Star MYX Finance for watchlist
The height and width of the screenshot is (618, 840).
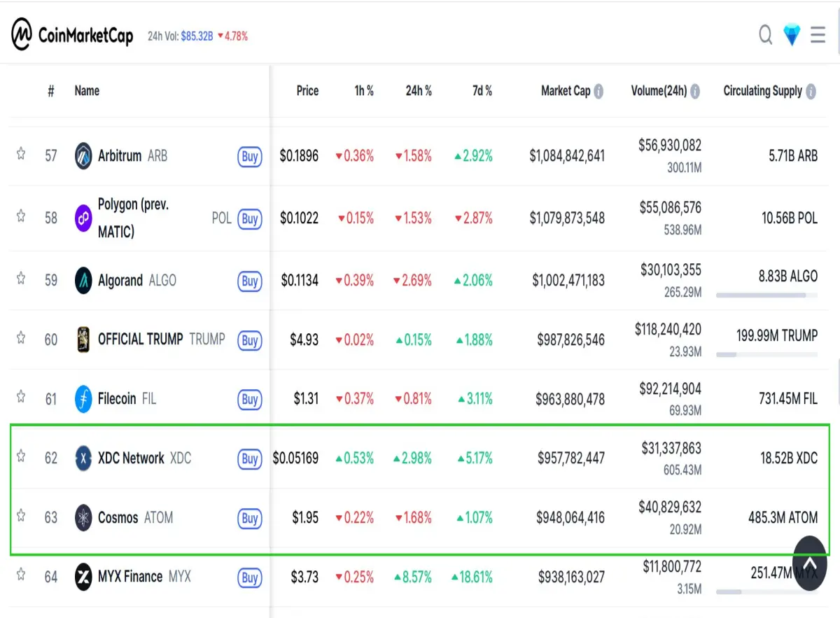21,575
